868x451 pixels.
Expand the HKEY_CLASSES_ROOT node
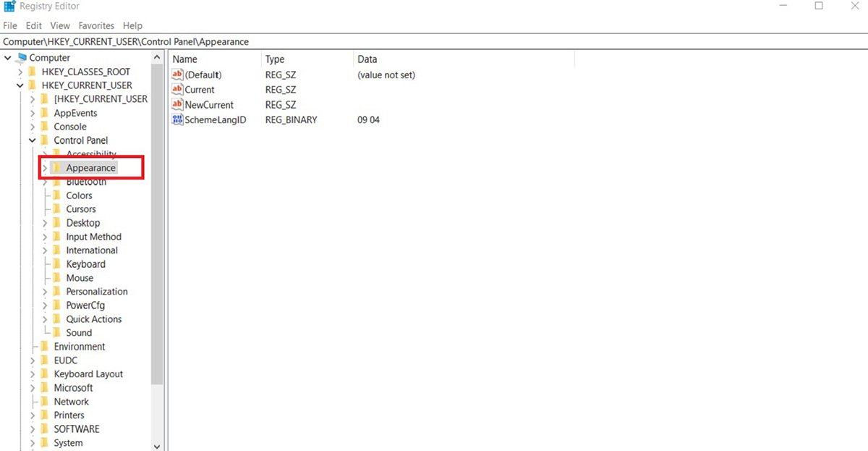(x=20, y=71)
